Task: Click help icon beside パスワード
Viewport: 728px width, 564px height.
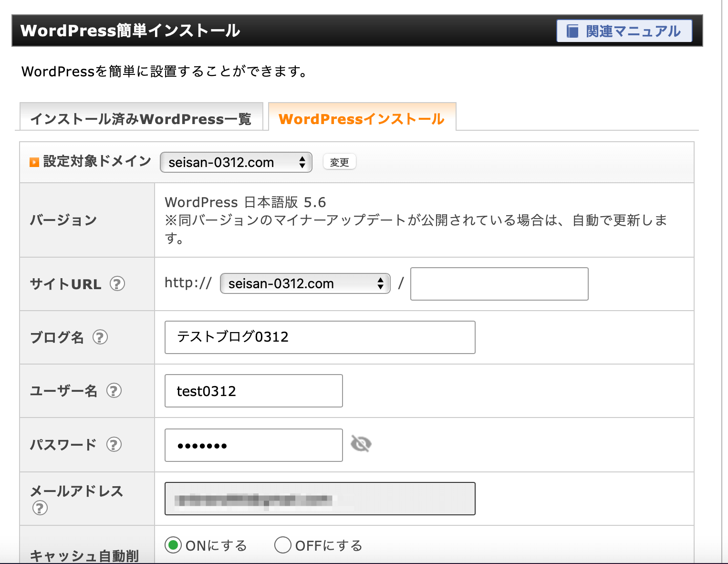Action: pos(114,444)
